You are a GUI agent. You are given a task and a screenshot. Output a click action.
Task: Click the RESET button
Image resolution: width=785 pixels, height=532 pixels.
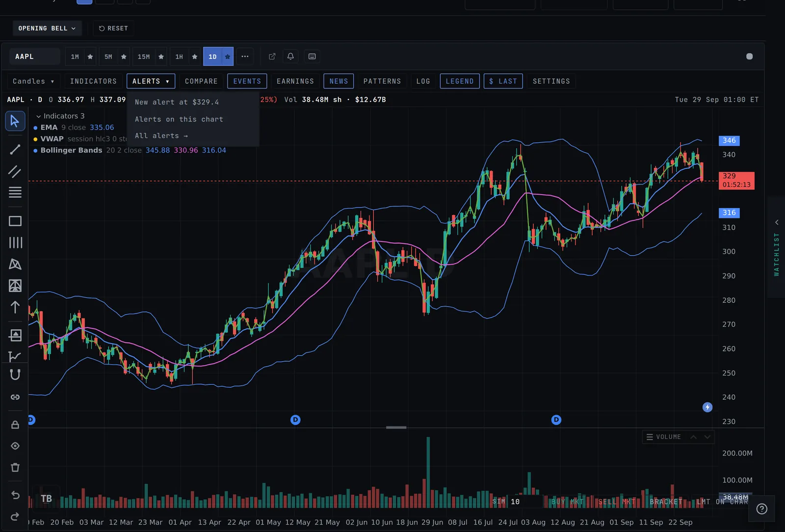[x=113, y=28]
